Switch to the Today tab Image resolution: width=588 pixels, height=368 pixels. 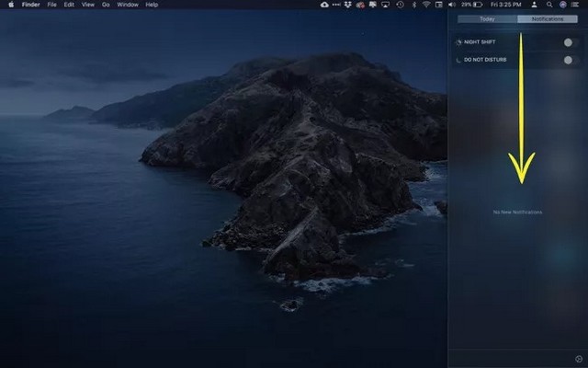488,18
